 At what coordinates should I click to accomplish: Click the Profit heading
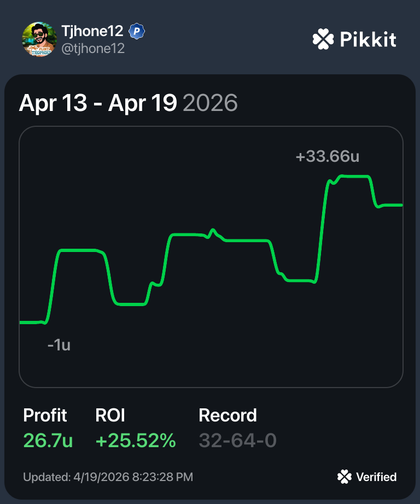(45, 415)
